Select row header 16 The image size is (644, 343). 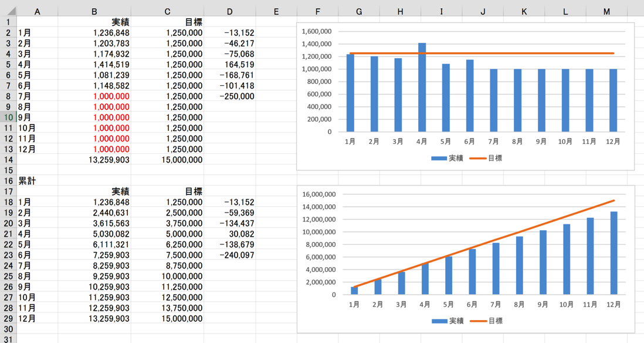click(x=8, y=181)
